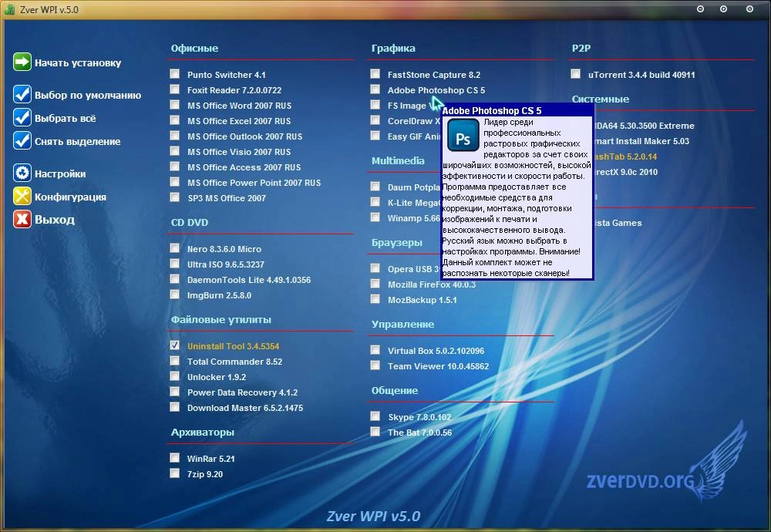This screenshot has height=532, width=771.
Task: Click the green arrow Start installation icon
Action: 22,62
